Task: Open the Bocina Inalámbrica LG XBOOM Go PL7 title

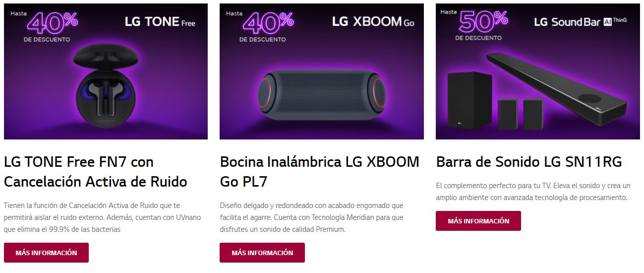Action: (x=320, y=172)
